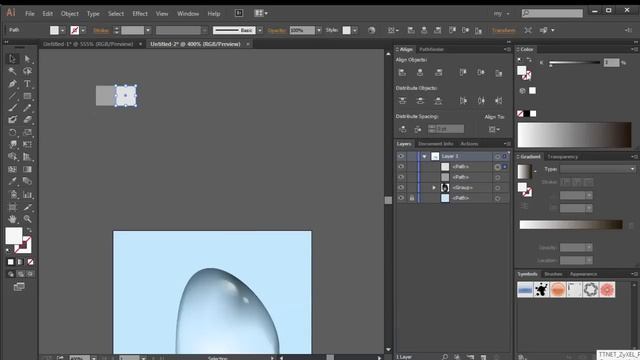Viewport: 640px width, 360px height.
Task: Switch to the first Untitled document tab
Action: pos(88,44)
